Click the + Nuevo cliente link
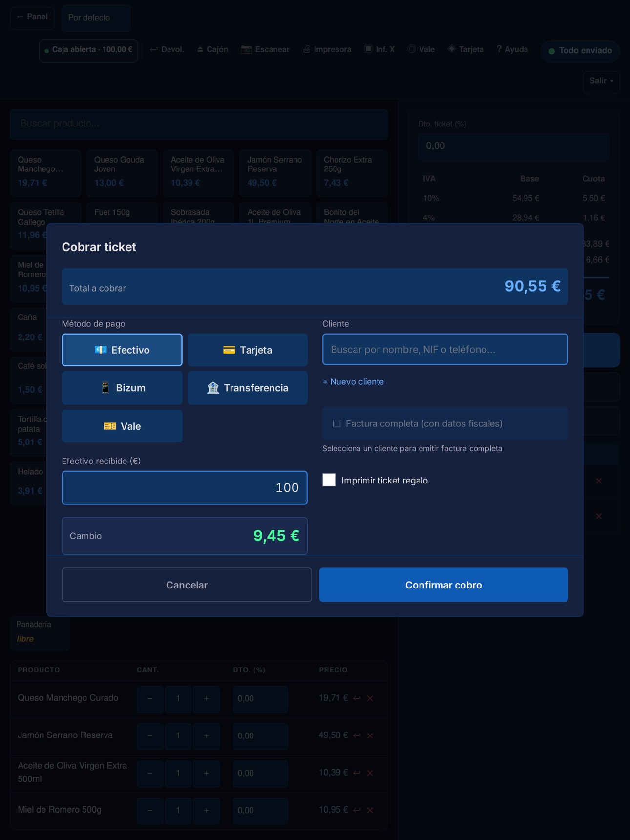 (353, 382)
